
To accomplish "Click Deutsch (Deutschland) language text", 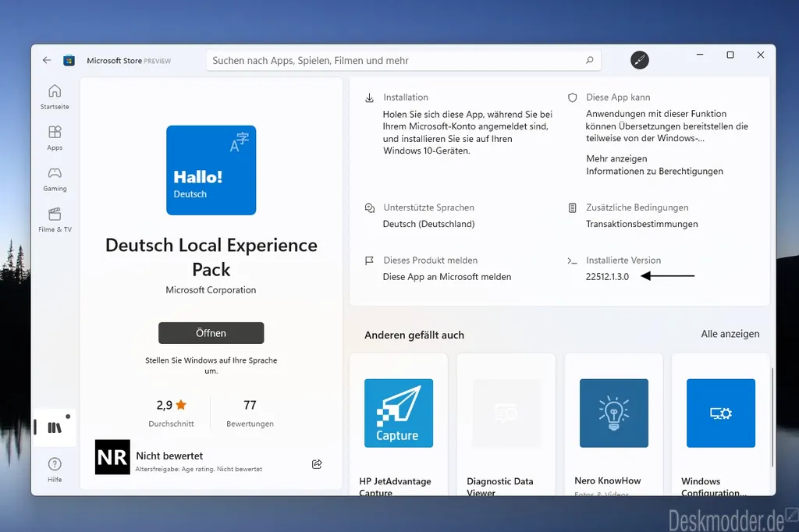I will 428,224.
